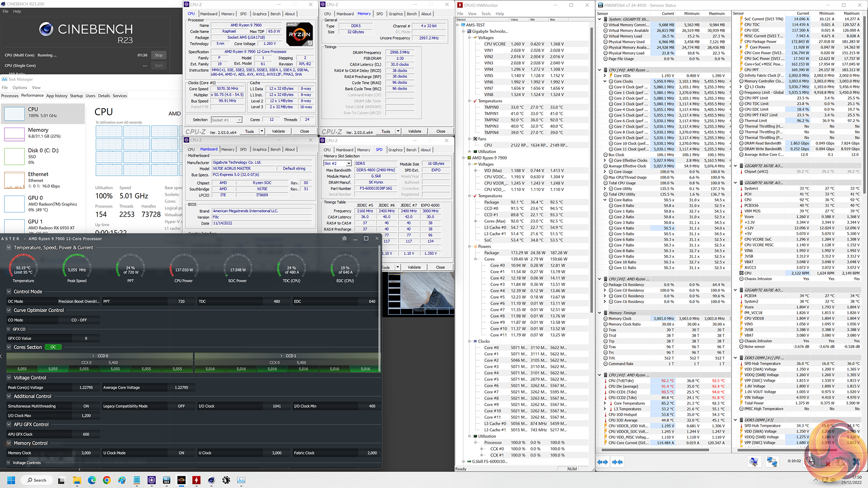Open Chrome from the taskbar

click(107, 480)
